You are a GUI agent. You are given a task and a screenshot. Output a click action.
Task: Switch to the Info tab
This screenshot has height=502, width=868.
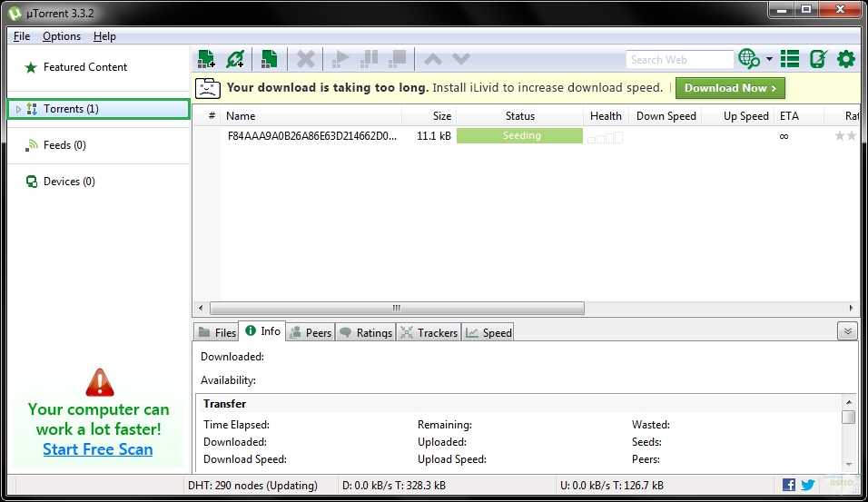(262, 331)
